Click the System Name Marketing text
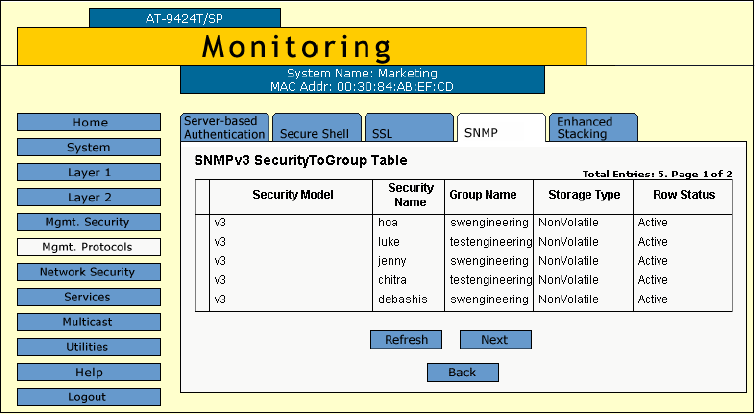Image resolution: width=755 pixels, height=414 pixels. [x=362, y=74]
